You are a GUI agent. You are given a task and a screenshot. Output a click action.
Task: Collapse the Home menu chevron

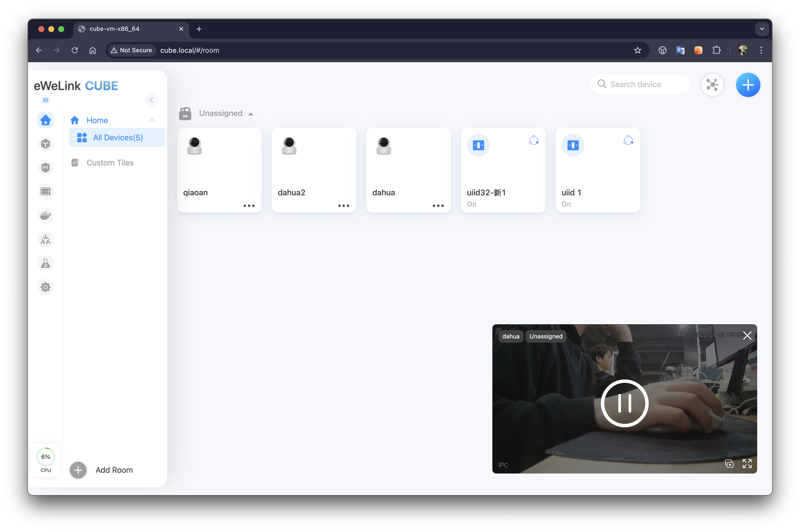pyautogui.click(x=152, y=120)
